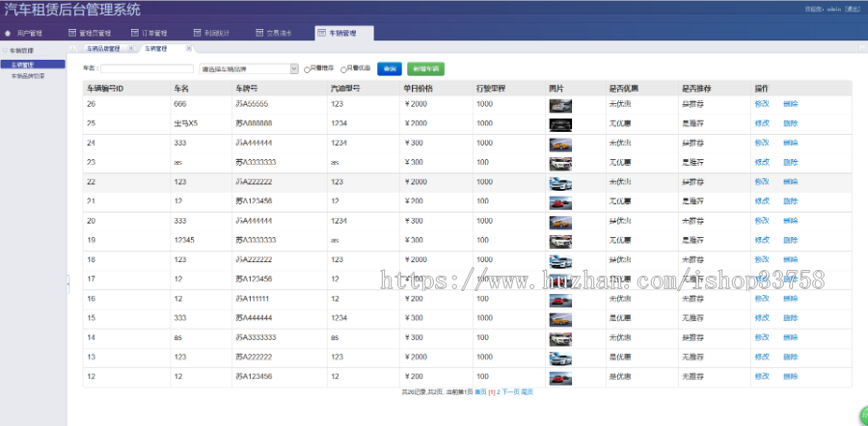The width and height of the screenshot is (868, 426).
Task: Close the active 车辆管理 sub-tab
Action: click(x=188, y=49)
